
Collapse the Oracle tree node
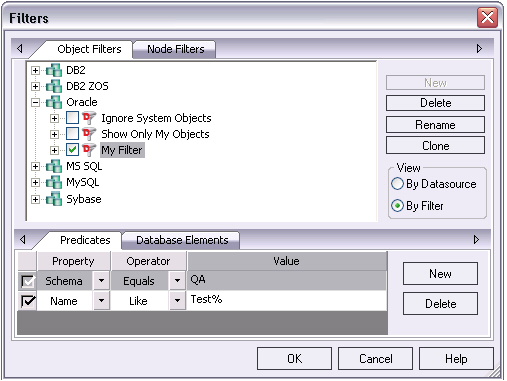click(x=35, y=102)
